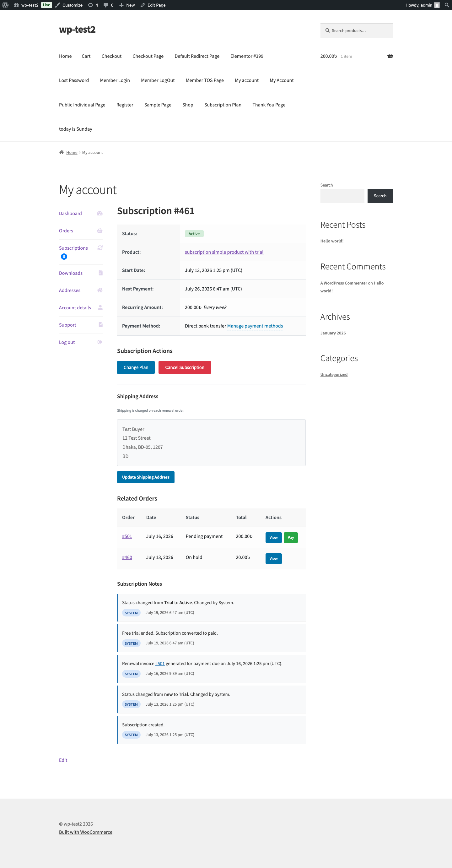
Task: Click the Live status badge in admin bar
Action: (46, 5)
